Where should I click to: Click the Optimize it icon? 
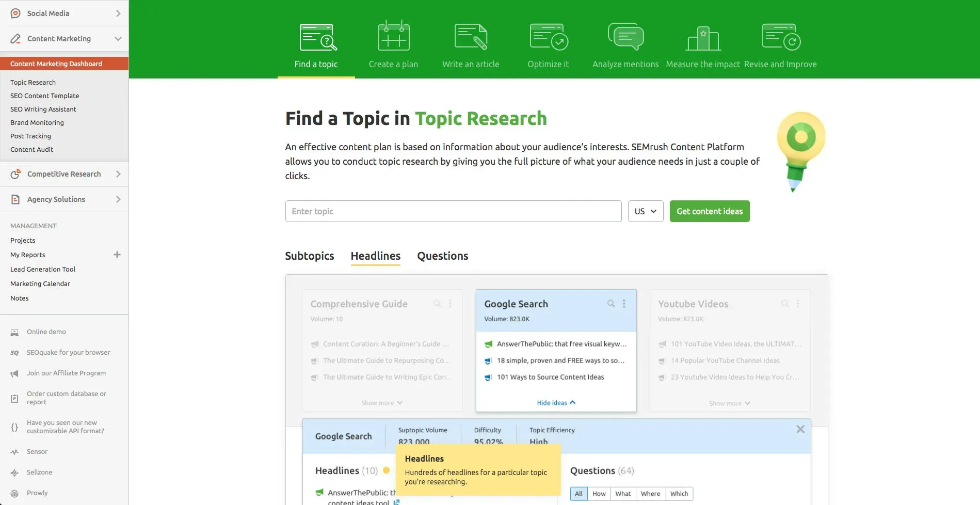click(x=549, y=37)
